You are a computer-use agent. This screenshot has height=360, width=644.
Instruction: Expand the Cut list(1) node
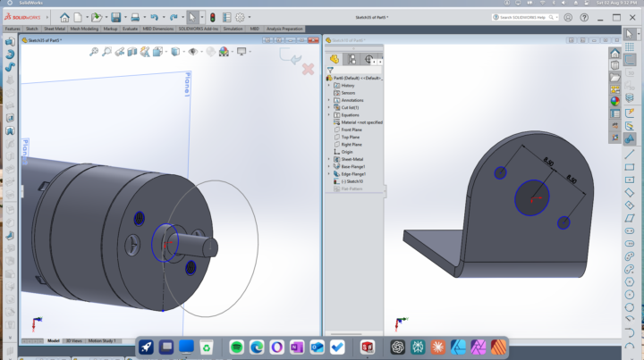coord(328,107)
